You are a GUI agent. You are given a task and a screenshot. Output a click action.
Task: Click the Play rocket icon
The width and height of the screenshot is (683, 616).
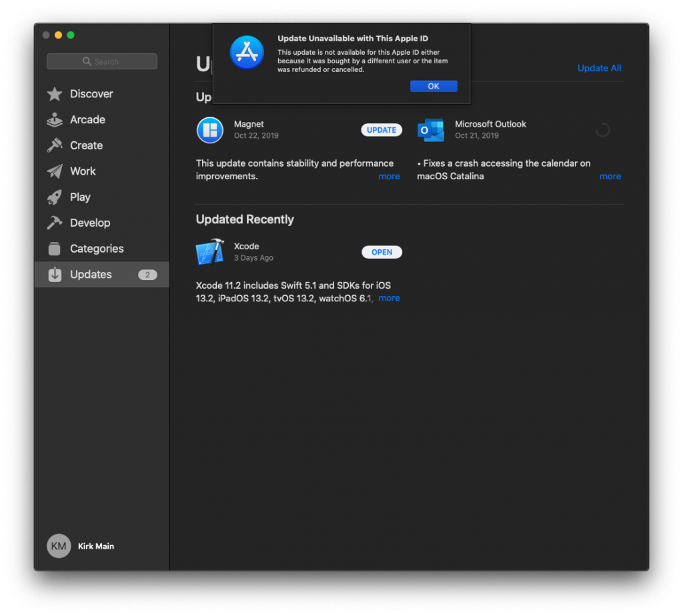55,197
